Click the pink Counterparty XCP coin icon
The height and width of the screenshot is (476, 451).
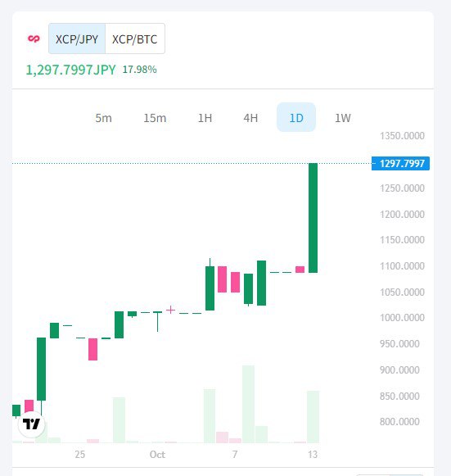tap(34, 39)
